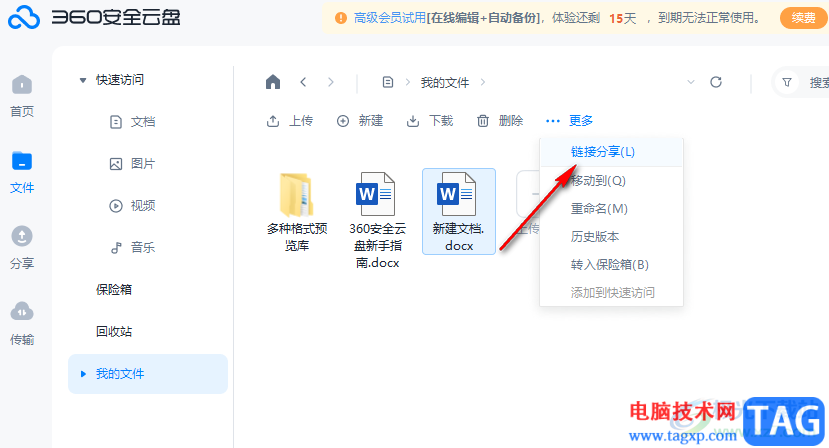Collapse the 快速访问 section
This screenshot has height=448, width=829.
pyautogui.click(x=82, y=80)
